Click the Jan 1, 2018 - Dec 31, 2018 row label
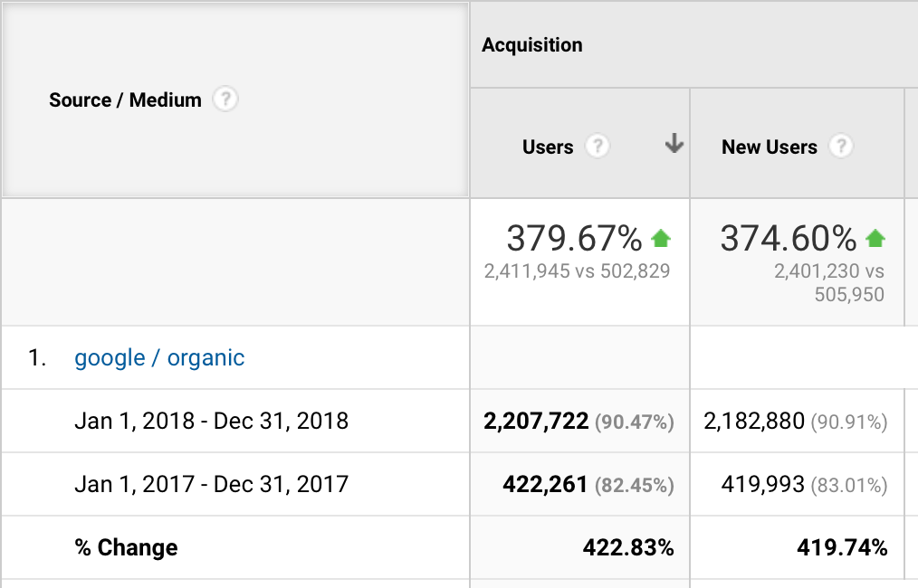 pyautogui.click(x=211, y=421)
